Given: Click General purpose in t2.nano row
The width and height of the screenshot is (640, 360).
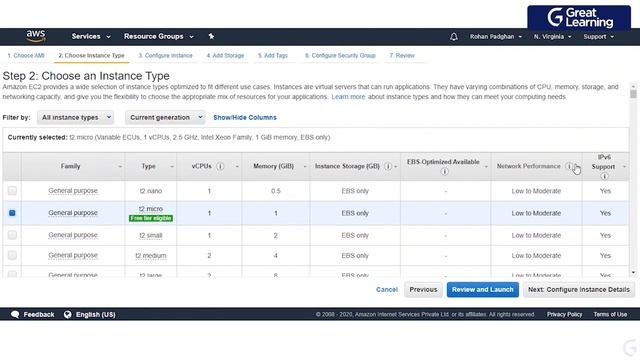Looking at the screenshot, I should (x=73, y=191).
